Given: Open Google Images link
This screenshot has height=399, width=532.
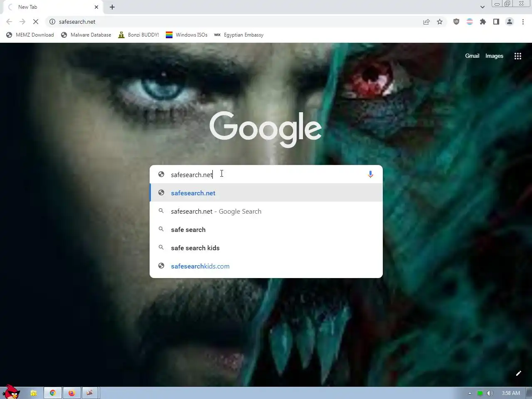Looking at the screenshot, I should 494,56.
